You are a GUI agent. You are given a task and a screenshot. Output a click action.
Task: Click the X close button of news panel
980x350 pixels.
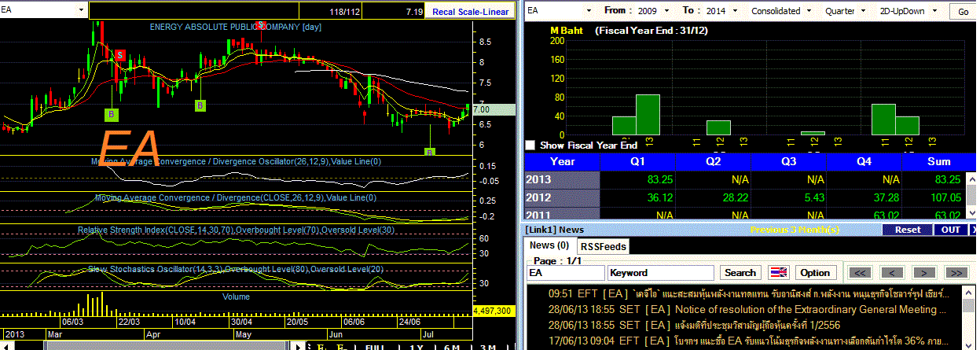[971, 230]
